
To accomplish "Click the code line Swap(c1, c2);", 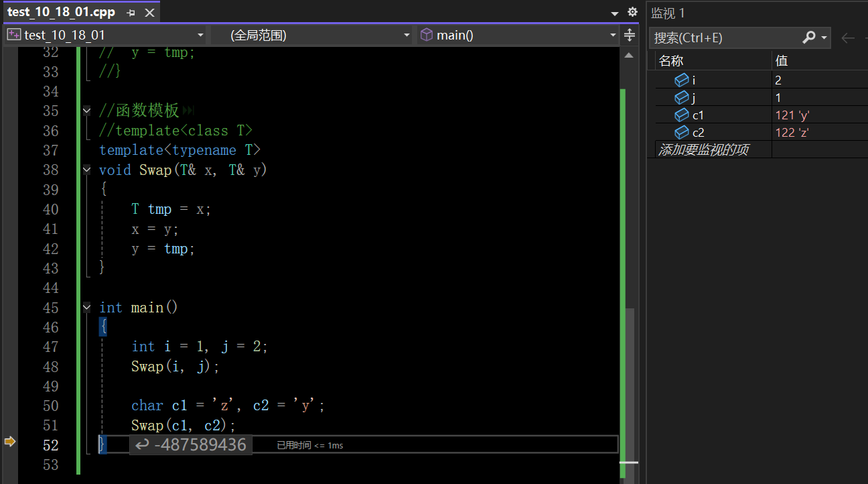I will pyautogui.click(x=184, y=426).
